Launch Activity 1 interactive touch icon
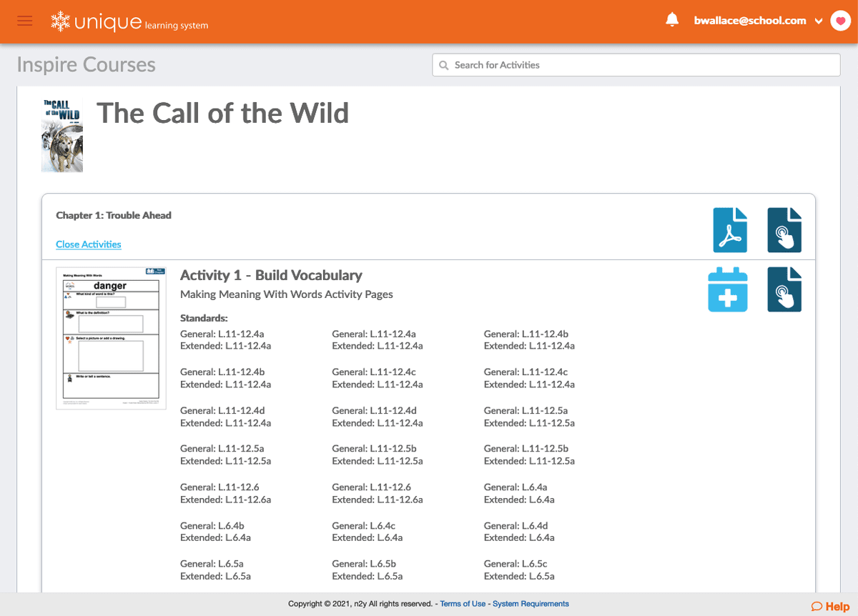 pos(784,290)
